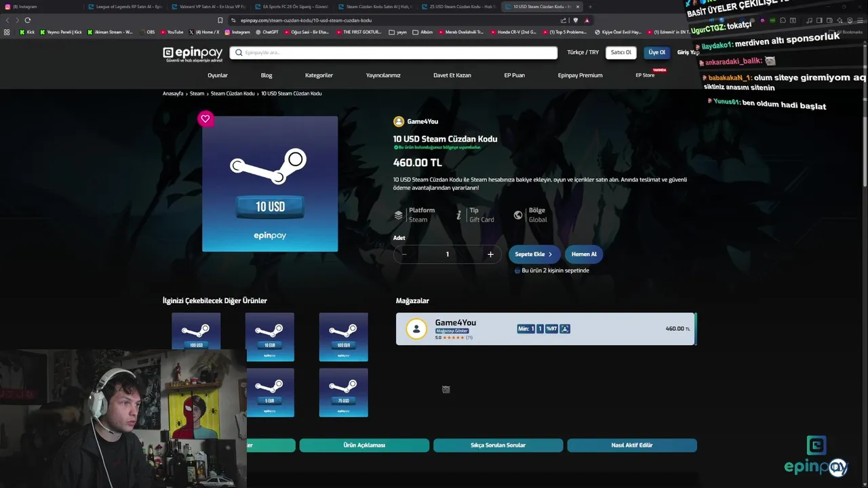Switch to Ürün Açıklaması tab
This screenshot has width=868, height=488.
(x=364, y=445)
